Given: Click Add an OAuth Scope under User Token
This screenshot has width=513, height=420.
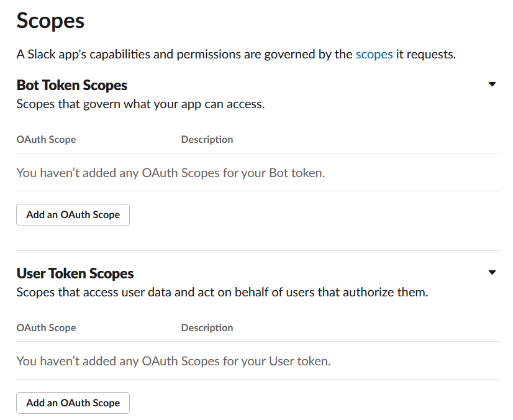Looking at the screenshot, I should [x=73, y=403].
